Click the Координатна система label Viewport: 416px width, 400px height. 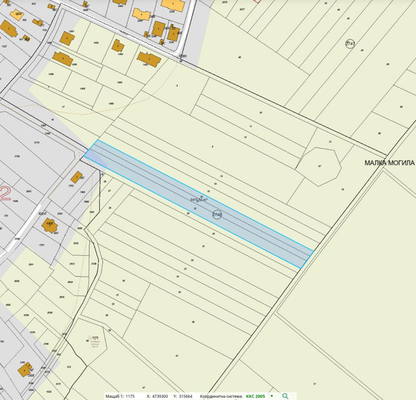pos(221,396)
